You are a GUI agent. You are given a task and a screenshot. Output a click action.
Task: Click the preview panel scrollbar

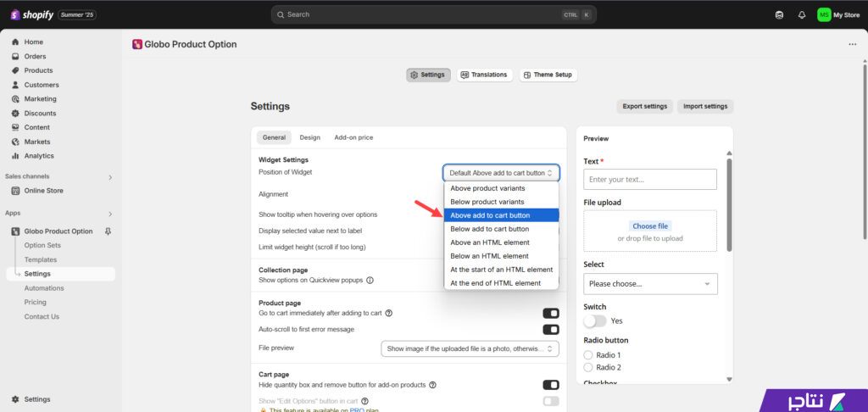click(x=729, y=205)
